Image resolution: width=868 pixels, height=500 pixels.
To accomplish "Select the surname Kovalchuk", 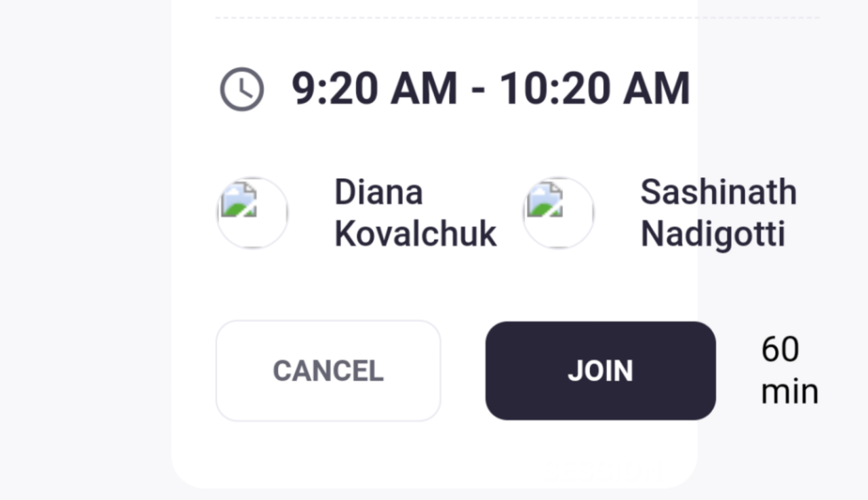I will tap(416, 234).
